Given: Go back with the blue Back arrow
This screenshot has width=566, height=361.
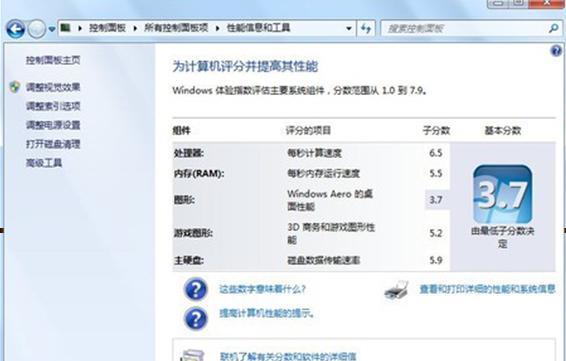Looking at the screenshot, I should click(x=15, y=29).
